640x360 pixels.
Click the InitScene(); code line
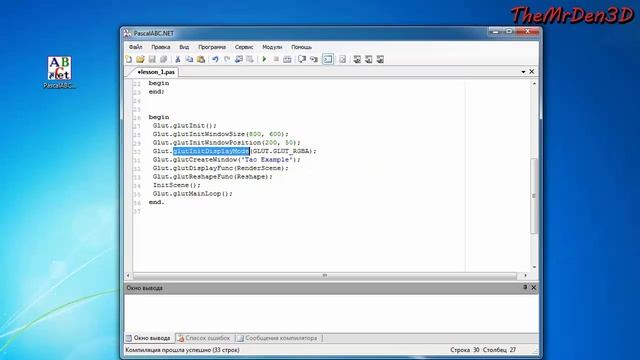pos(176,185)
